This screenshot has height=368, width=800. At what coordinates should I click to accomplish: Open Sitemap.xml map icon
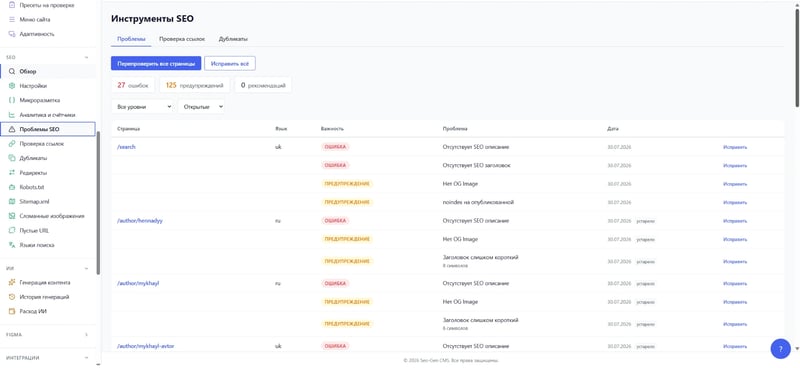click(12, 202)
